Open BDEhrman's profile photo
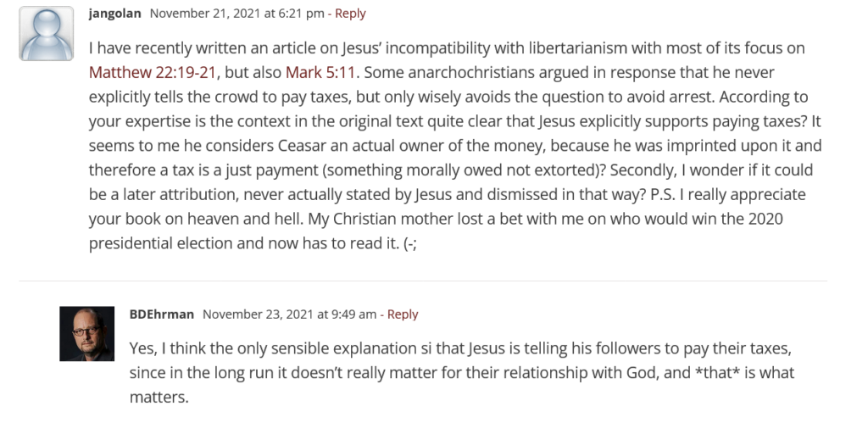 pyautogui.click(x=87, y=334)
